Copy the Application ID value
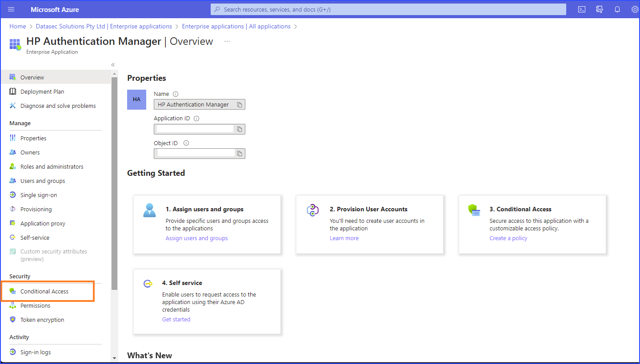The height and width of the screenshot is (364, 640). [239, 129]
